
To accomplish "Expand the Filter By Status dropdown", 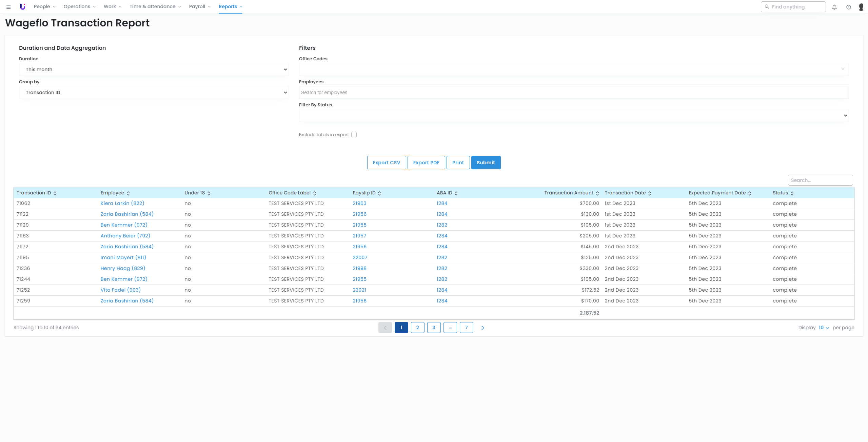I will point(574,115).
